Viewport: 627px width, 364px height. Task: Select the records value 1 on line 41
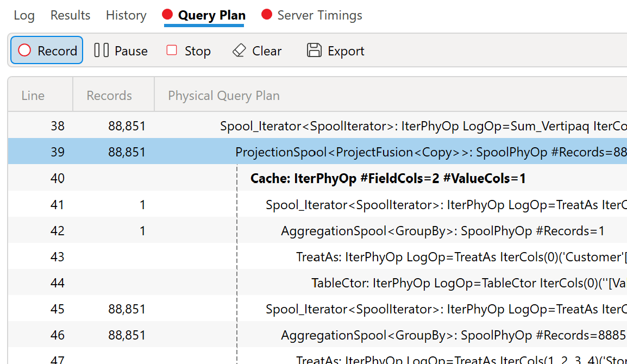point(142,205)
